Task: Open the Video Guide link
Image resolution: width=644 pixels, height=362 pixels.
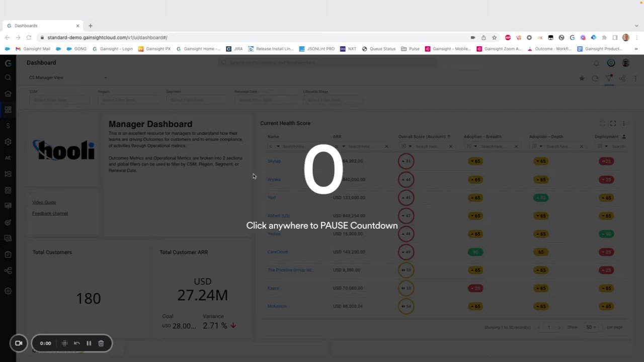Action: point(44,202)
